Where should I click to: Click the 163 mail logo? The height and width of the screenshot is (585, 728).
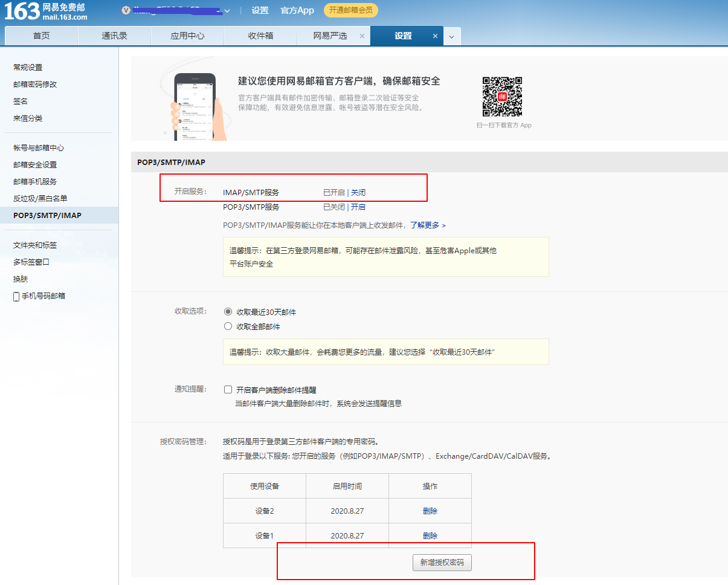point(45,11)
